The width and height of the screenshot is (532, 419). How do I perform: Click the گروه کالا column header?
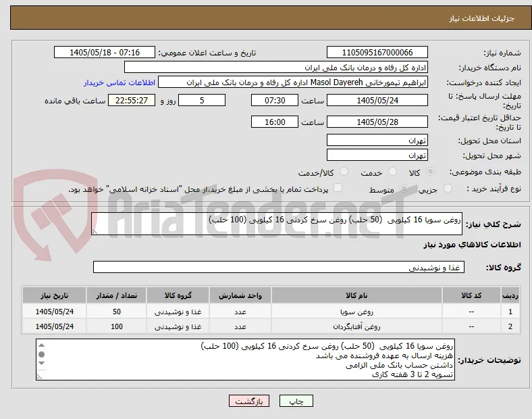pos(178,295)
